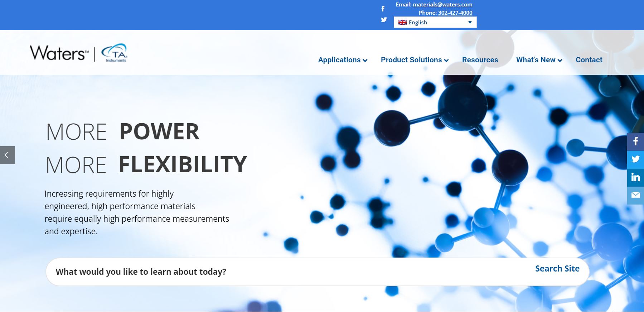Click the Waters logo

coord(59,53)
